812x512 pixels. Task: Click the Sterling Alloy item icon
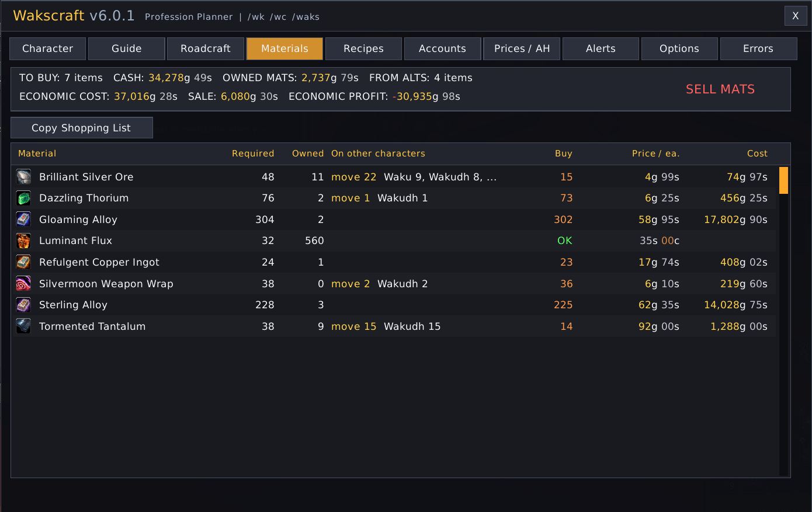(x=23, y=305)
